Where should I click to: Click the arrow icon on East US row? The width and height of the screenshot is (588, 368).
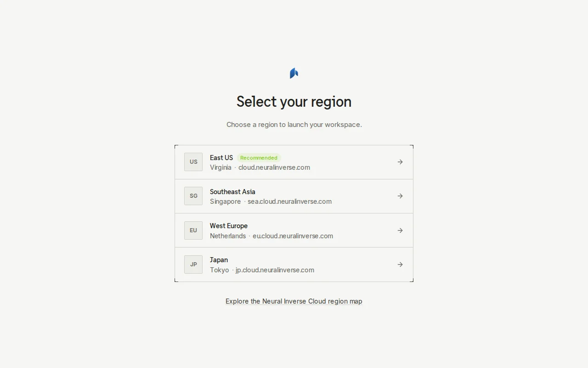click(x=400, y=162)
